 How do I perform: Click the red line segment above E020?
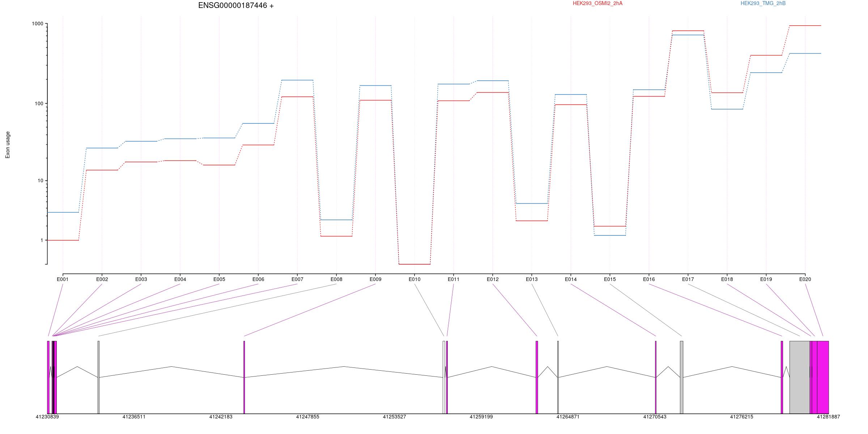[805, 26]
